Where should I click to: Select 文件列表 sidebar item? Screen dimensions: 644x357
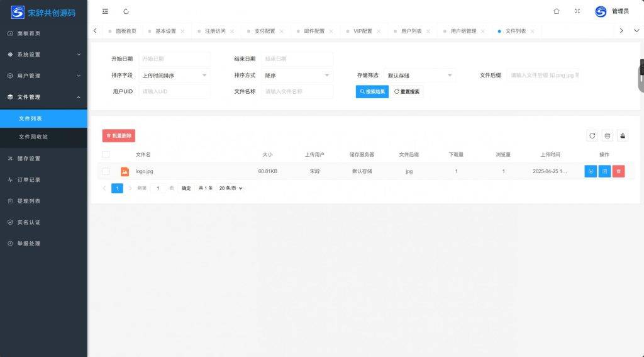click(x=43, y=118)
